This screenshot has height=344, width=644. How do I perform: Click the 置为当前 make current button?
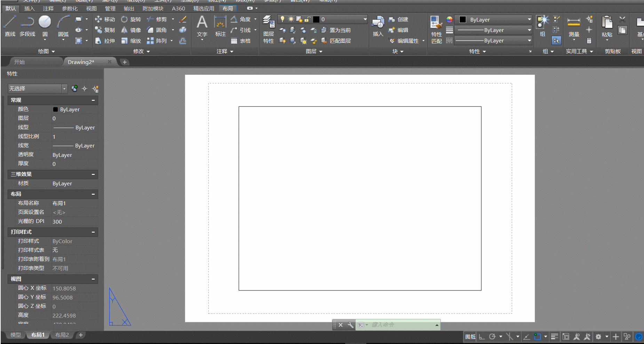tap(335, 30)
